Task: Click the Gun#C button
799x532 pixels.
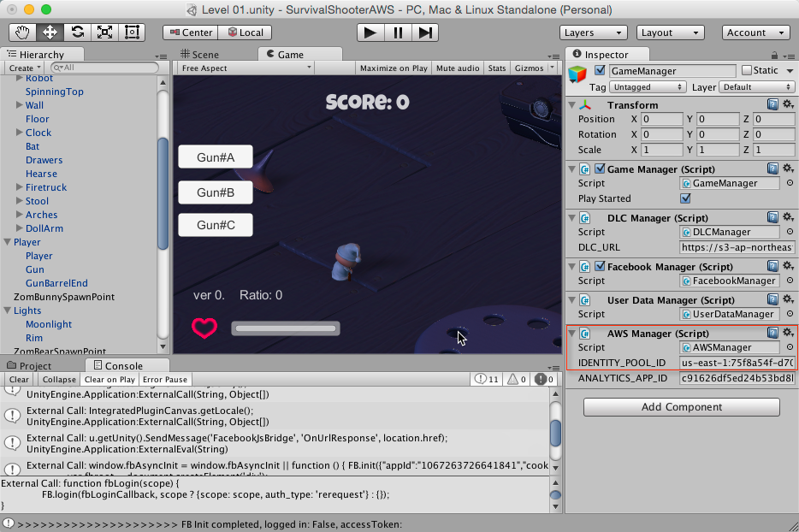Action: [216, 225]
